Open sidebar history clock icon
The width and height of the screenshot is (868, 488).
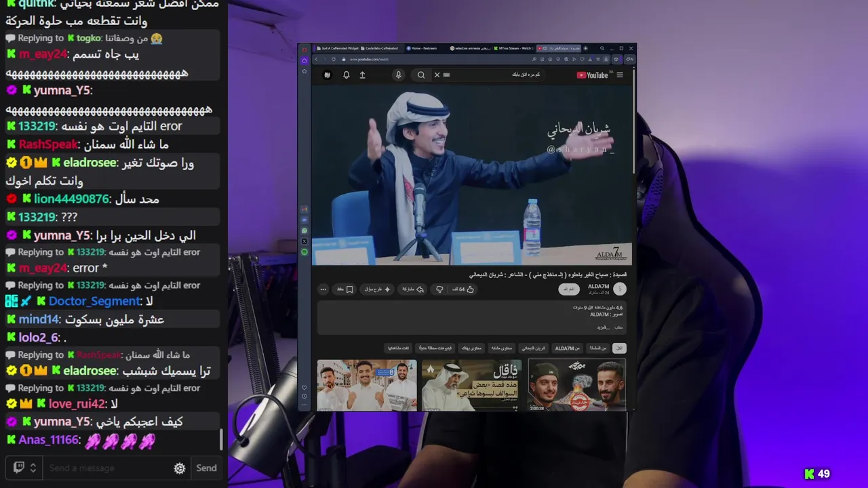coord(304,397)
